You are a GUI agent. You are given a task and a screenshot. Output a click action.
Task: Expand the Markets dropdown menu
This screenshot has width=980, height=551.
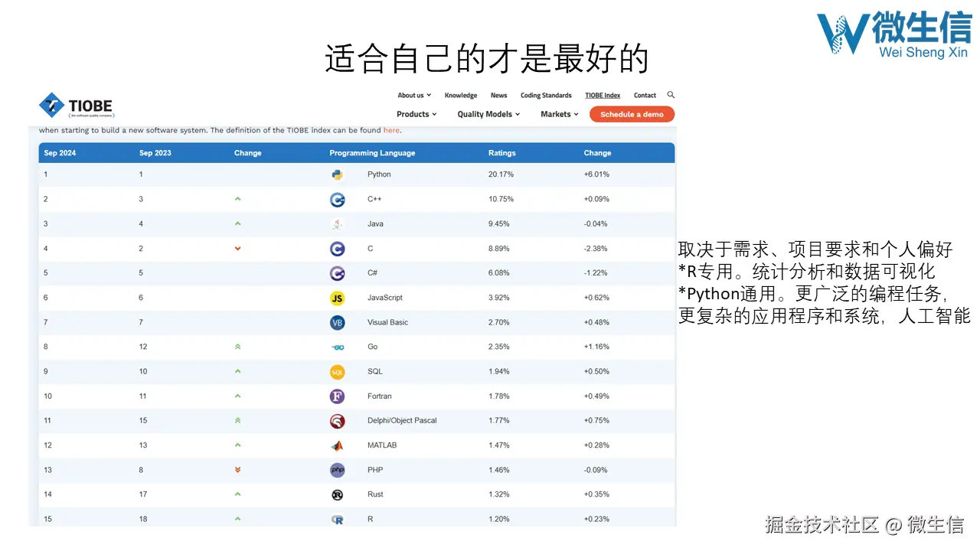point(557,113)
